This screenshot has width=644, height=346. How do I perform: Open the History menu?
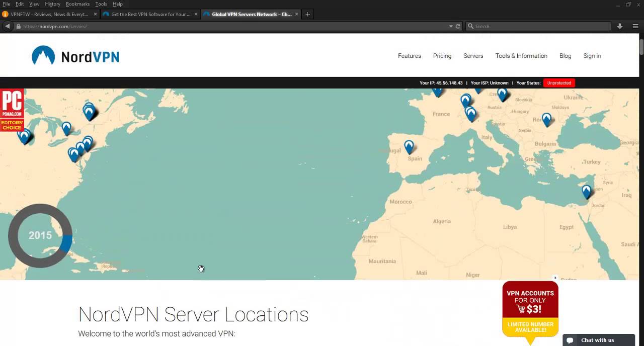[x=52, y=4]
